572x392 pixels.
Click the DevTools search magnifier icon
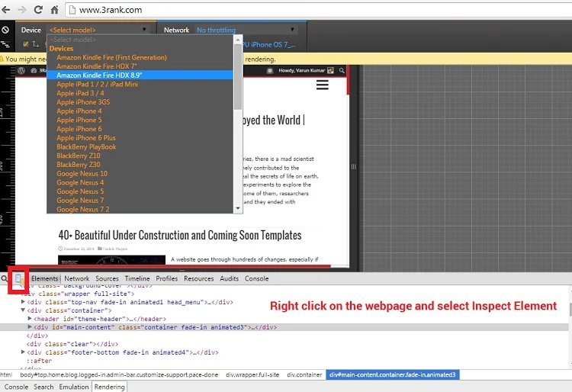pos(4,279)
